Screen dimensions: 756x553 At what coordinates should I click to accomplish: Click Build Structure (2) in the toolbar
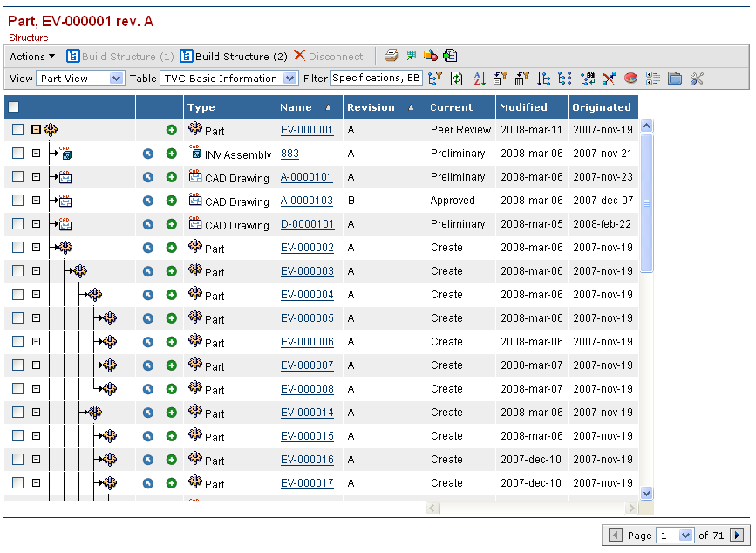coord(234,57)
